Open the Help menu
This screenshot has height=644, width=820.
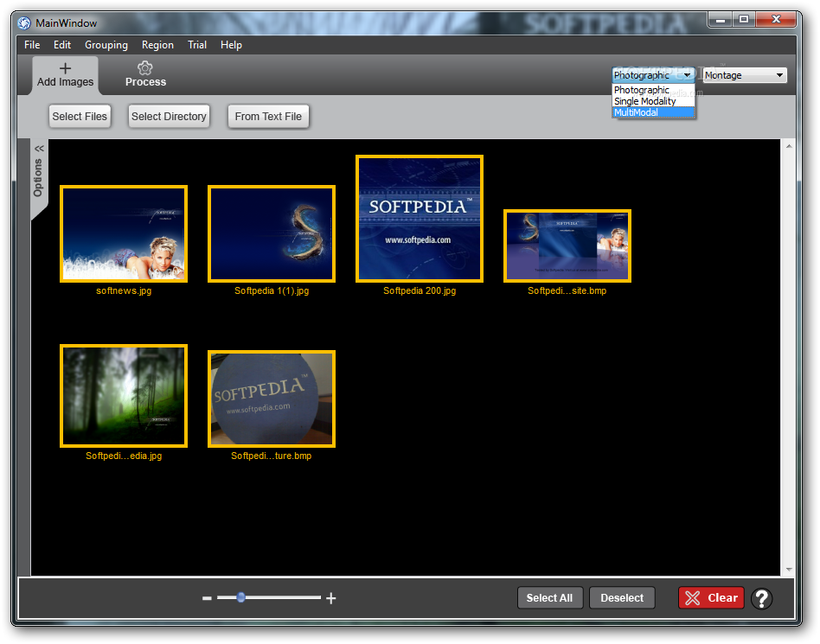click(231, 45)
